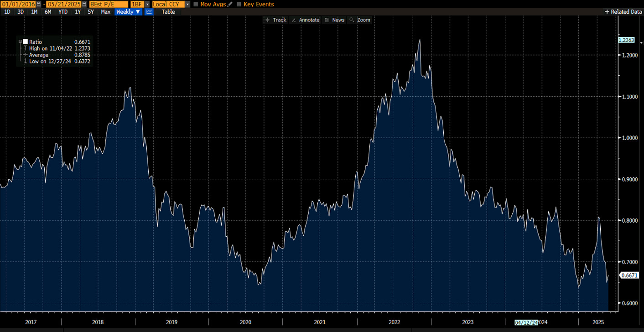Select the 1Y range tab
Screen dimensions: 644x332
(x=78, y=12)
